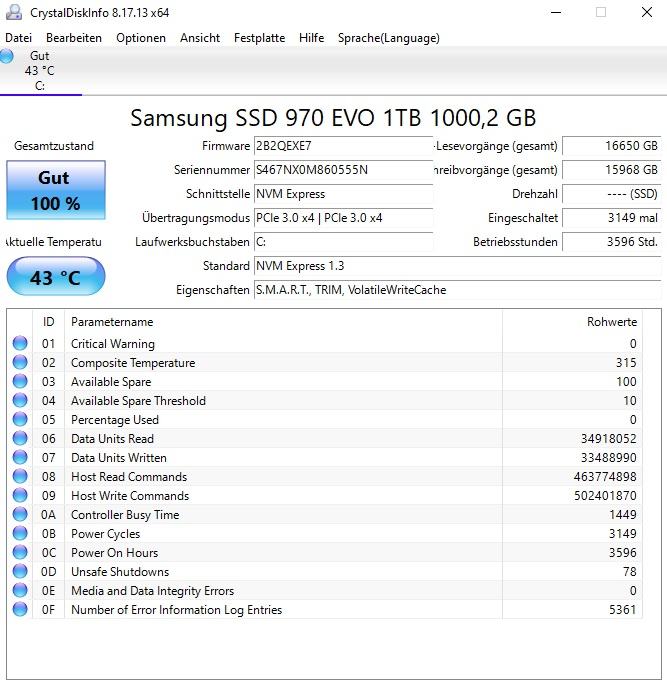Click raw value 5361 for Error Log Entries
This screenshot has width=667, height=686.
(623, 610)
